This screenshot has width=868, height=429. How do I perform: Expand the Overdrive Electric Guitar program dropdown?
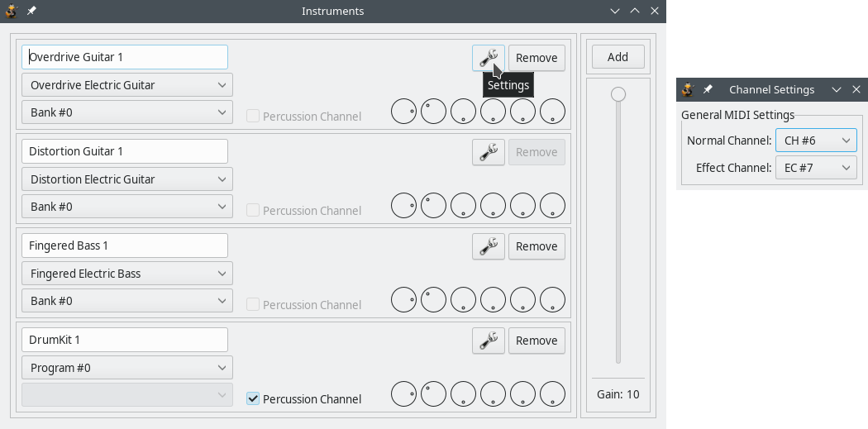pyautogui.click(x=126, y=85)
